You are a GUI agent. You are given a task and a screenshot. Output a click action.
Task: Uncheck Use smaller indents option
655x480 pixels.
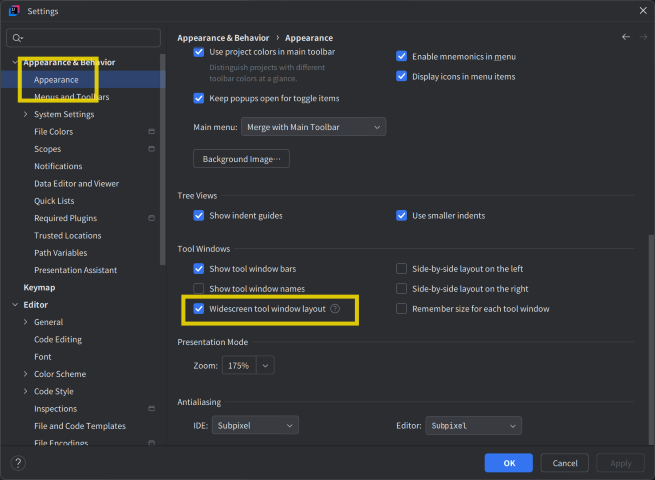402,215
